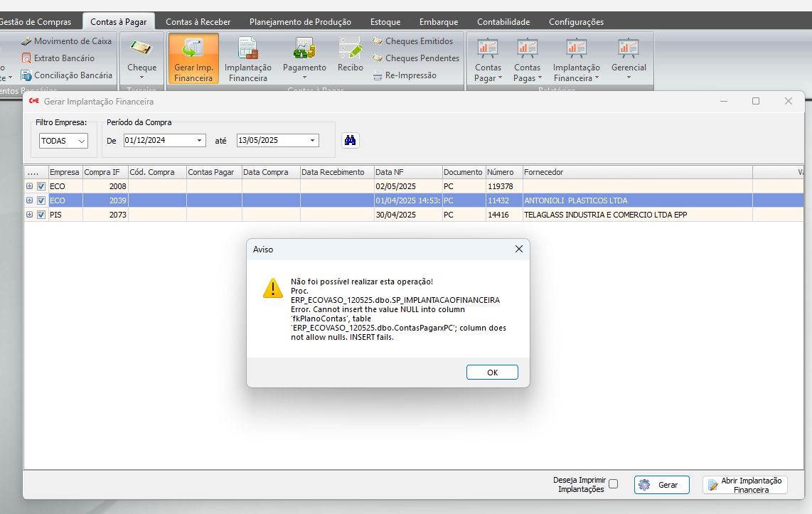Uncheck the checkbox for compra 2008
Screen dimensions: 812x514
click(41, 186)
